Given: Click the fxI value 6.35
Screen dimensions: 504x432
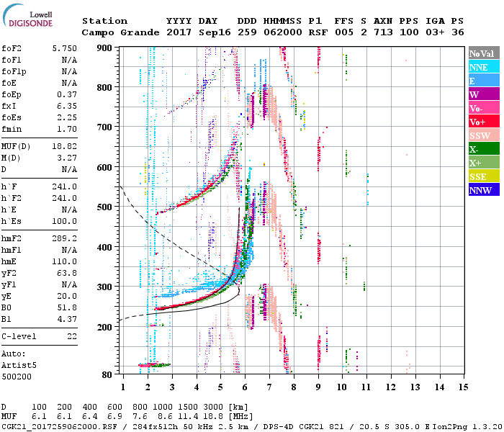Looking at the screenshot, I should coord(67,106).
